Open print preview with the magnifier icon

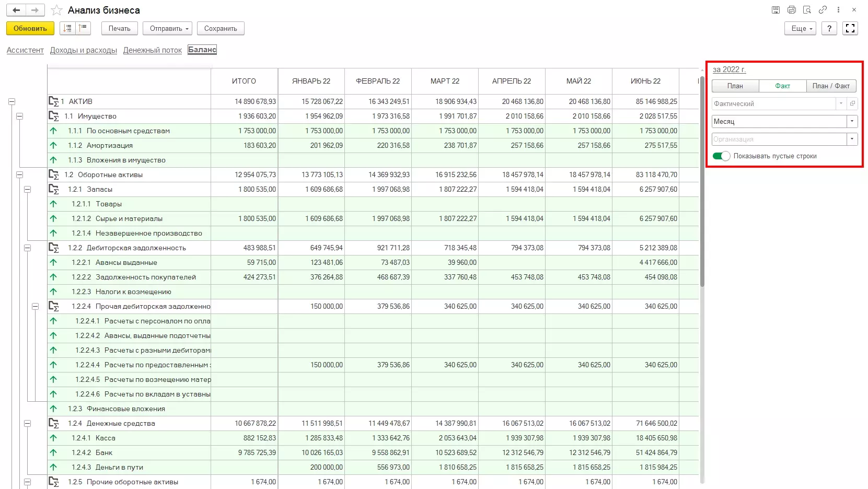pos(807,10)
